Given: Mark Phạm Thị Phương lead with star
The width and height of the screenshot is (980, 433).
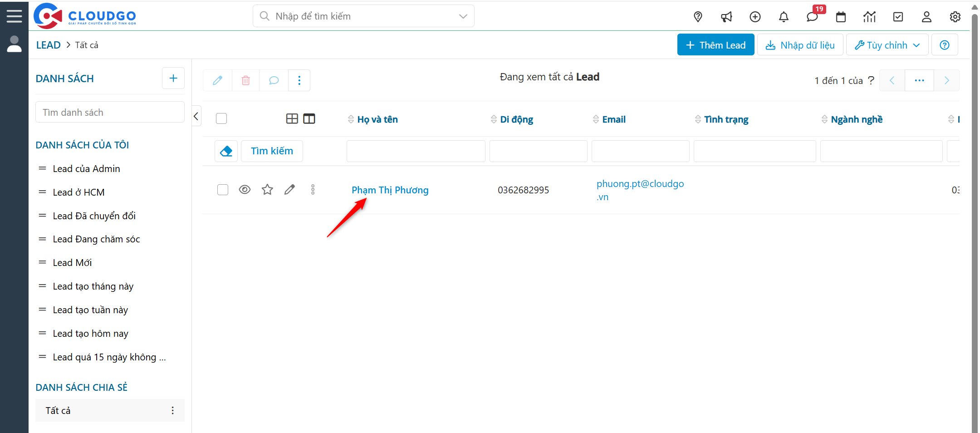Looking at the screenshot, I should click(x=267, y=190).
